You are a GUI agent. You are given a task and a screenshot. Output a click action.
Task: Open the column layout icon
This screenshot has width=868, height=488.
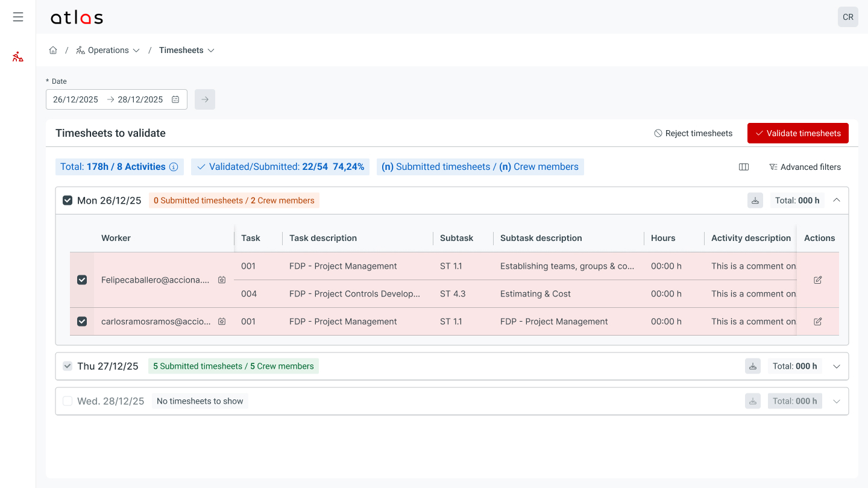coord(744,167)
